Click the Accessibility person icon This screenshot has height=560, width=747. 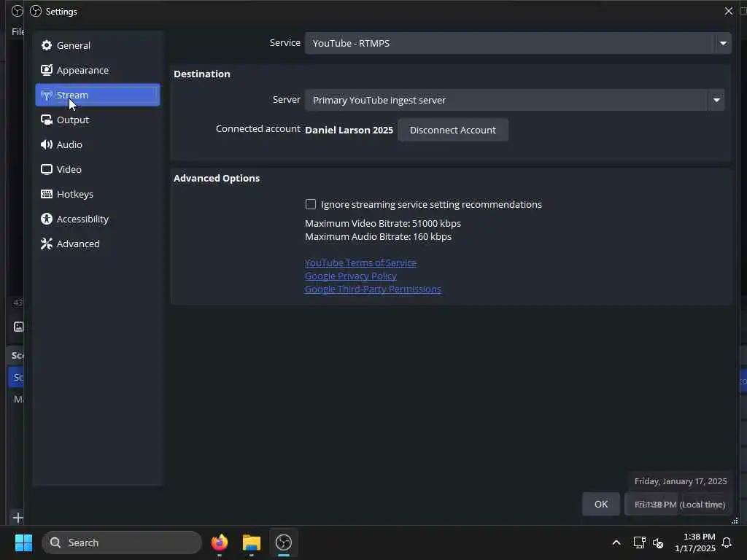46,219
